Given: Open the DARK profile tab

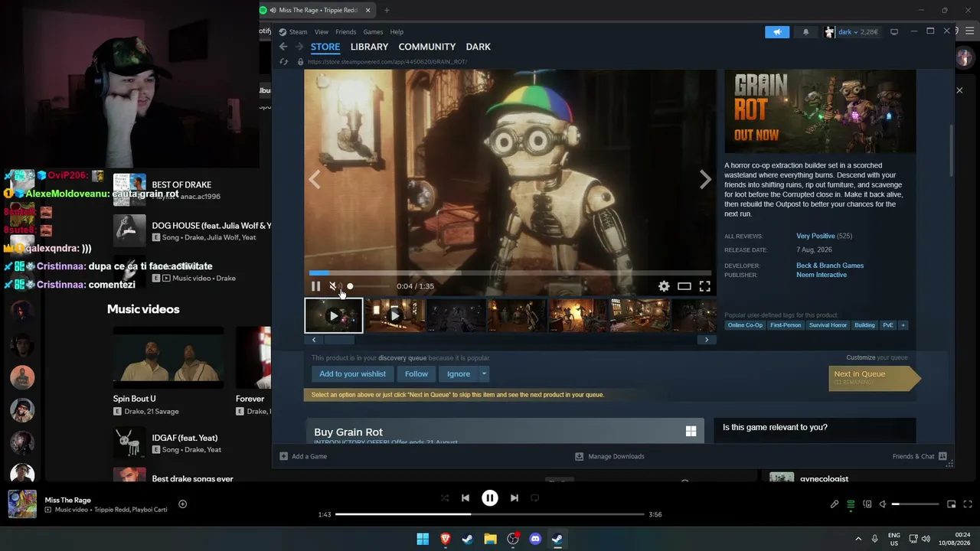Looking at the screenshot, I should point(479,47).
